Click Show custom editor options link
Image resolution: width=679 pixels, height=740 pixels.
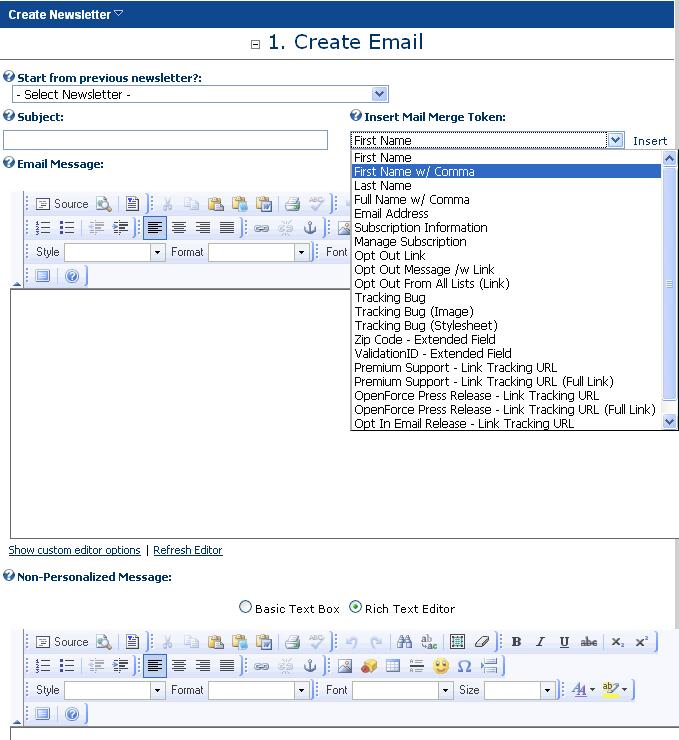point(75,550)
